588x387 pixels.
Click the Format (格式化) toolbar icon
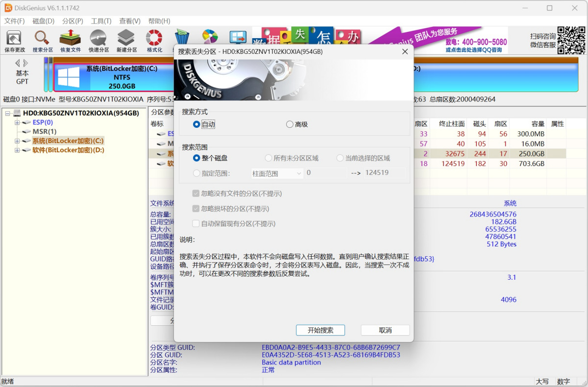tap(154, 39)
